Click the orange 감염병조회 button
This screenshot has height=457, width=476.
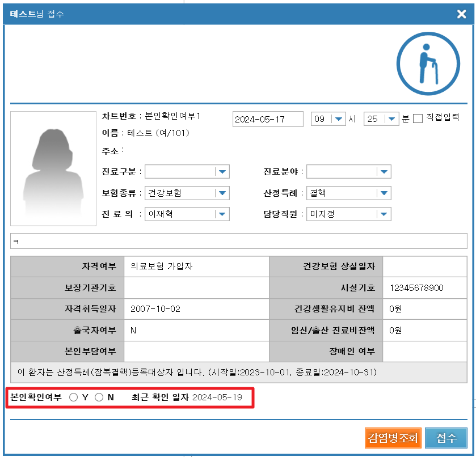point(393,438)
